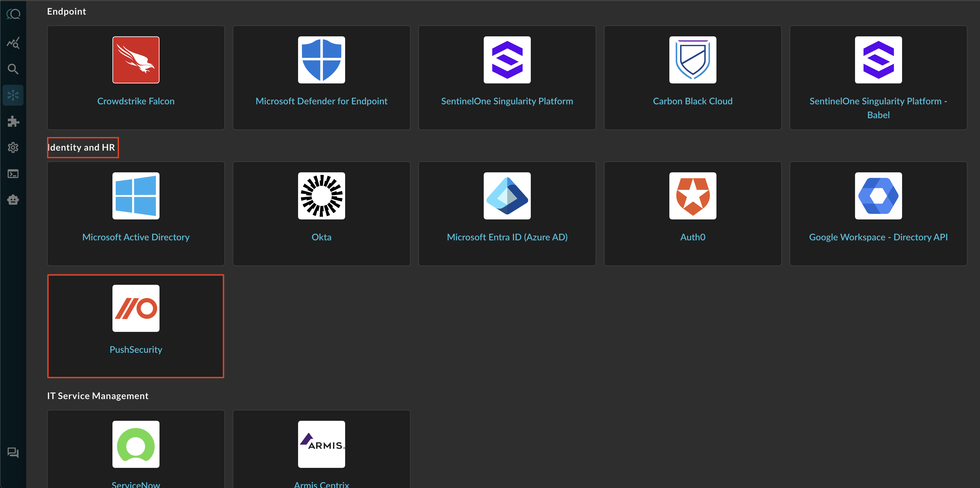980x488 pixels.
Task: Click the SentinelOne Babel purple logo
Action: point(879,60)
